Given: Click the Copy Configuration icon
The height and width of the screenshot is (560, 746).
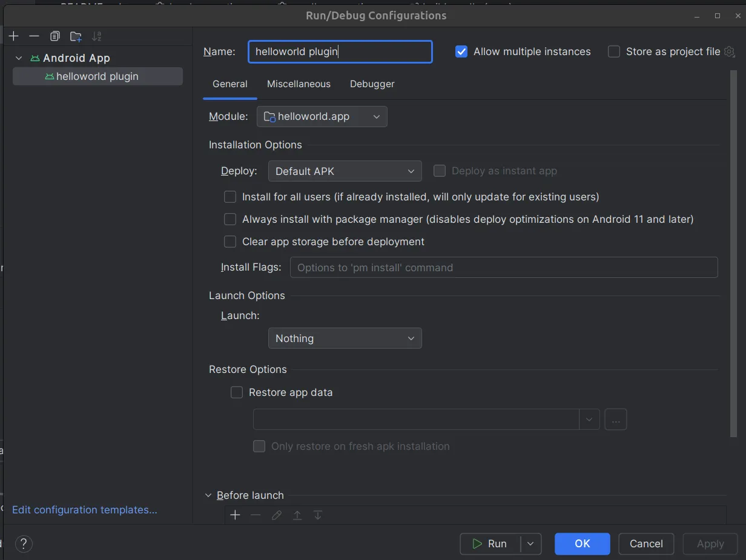Looking at the screenshot, I should [x=55, y=36].
